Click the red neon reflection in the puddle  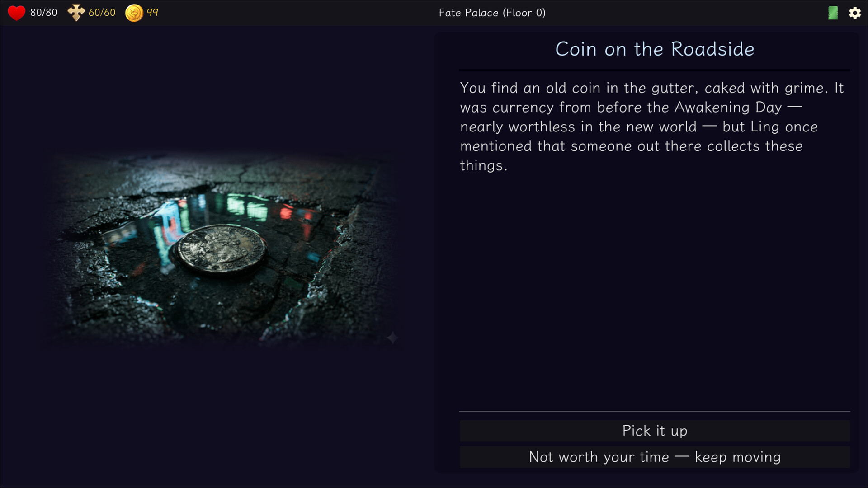click(x=287, y=211)
